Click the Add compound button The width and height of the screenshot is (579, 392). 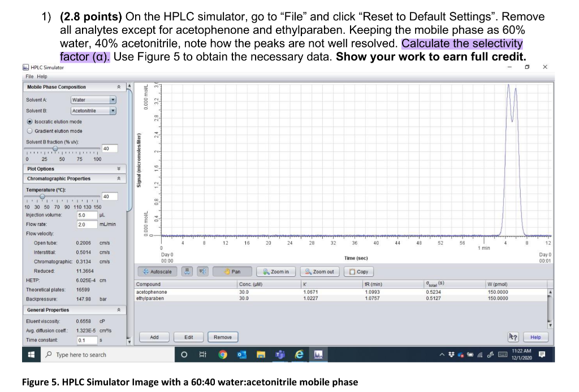[153, 337]
